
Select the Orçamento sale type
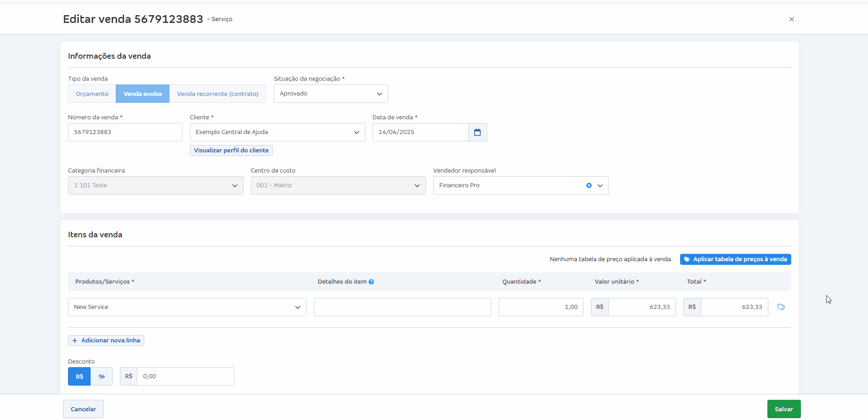point(92,94)
